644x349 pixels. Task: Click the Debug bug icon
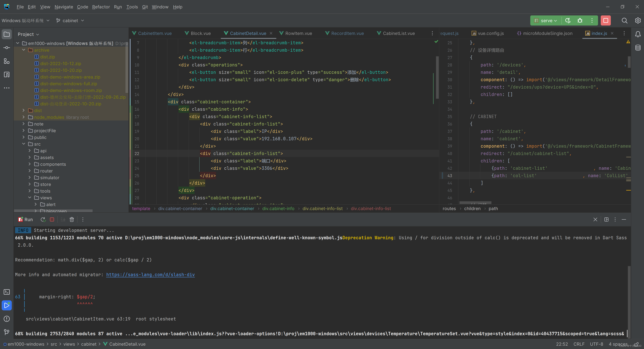click(580, 20)
